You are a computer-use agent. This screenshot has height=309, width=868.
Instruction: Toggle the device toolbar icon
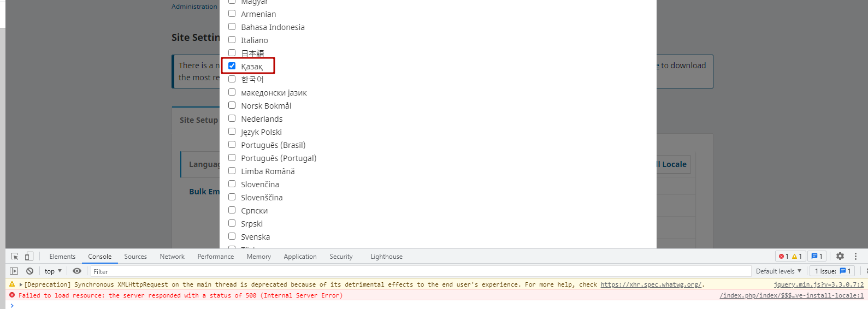(29, 256)
